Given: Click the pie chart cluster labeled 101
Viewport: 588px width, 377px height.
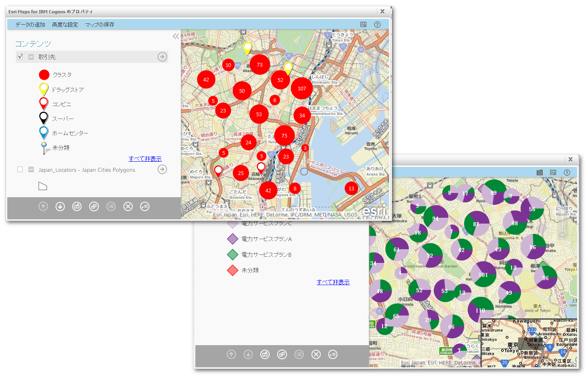Looking at the screenshot, I should tap(483, 274).
